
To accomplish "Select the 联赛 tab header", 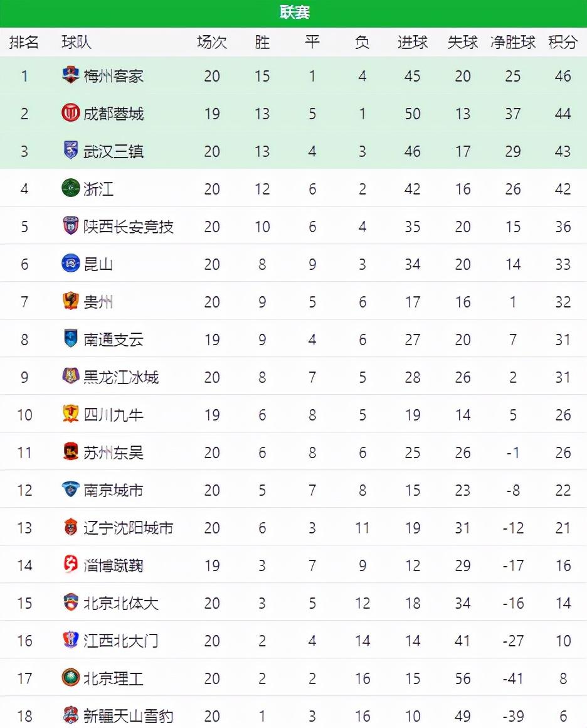I will click(295, 13).
